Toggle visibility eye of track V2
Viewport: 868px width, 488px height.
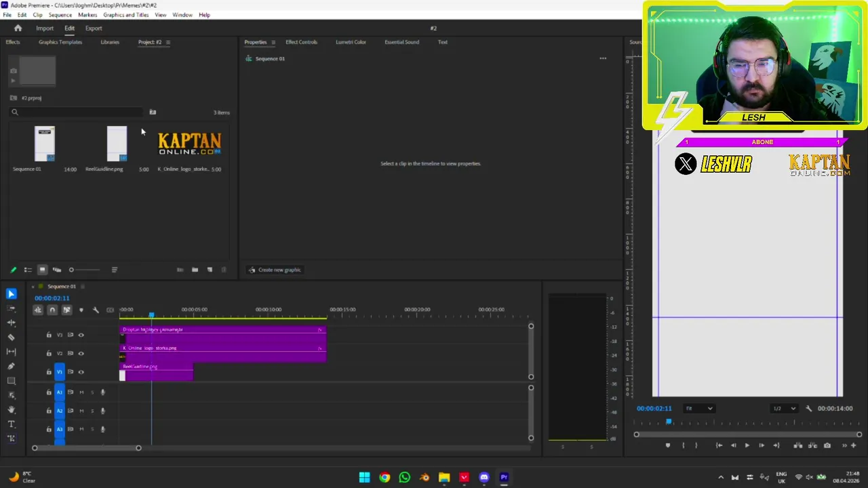[81, 353]
